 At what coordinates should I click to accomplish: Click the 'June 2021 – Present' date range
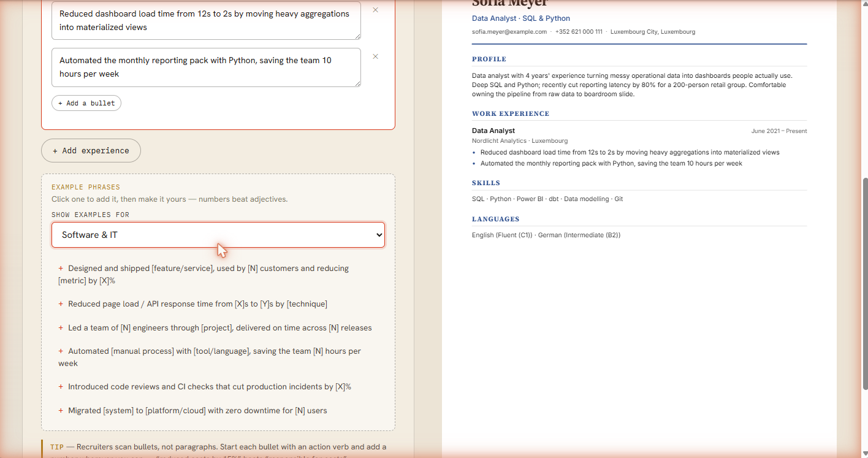(779, 131)
